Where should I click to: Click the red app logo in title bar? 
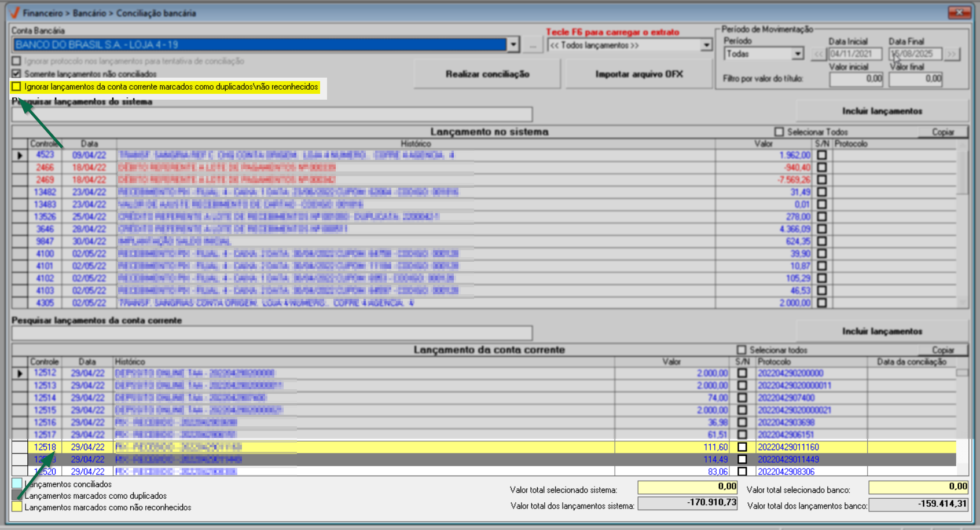coord(14,13)
